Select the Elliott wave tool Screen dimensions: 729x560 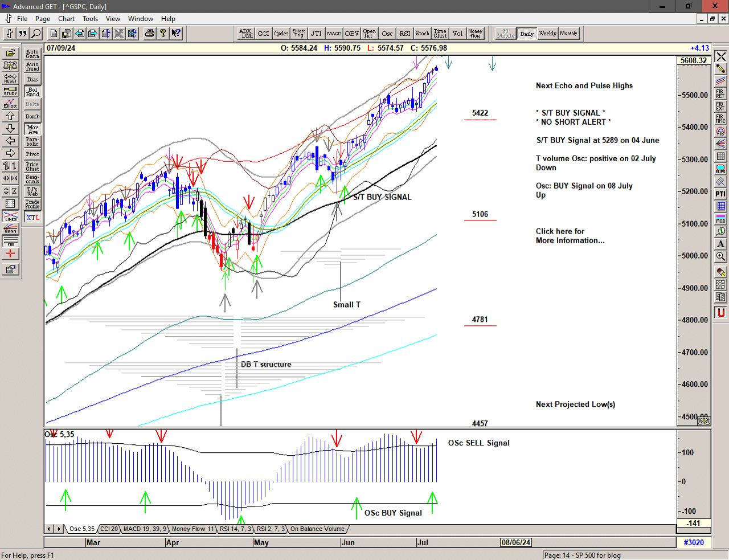10,103
